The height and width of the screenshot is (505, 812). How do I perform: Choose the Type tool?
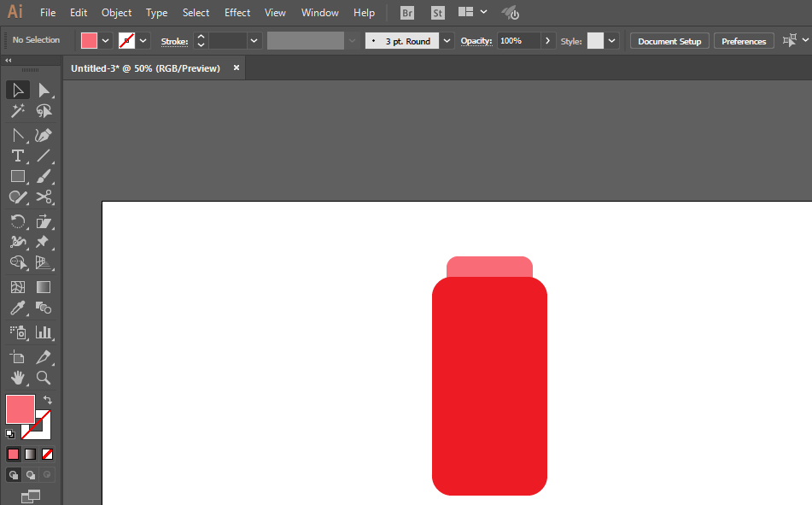tap(17, 156)
